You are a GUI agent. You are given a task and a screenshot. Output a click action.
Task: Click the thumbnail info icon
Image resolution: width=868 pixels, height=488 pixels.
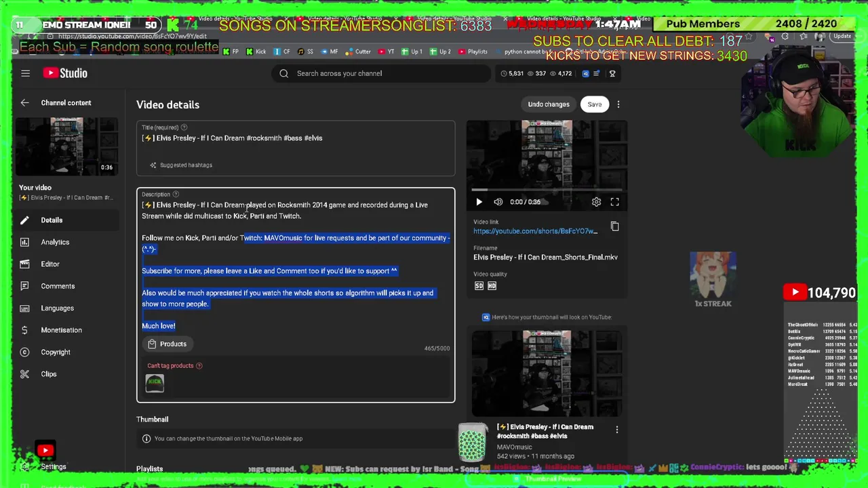[146, 439]
